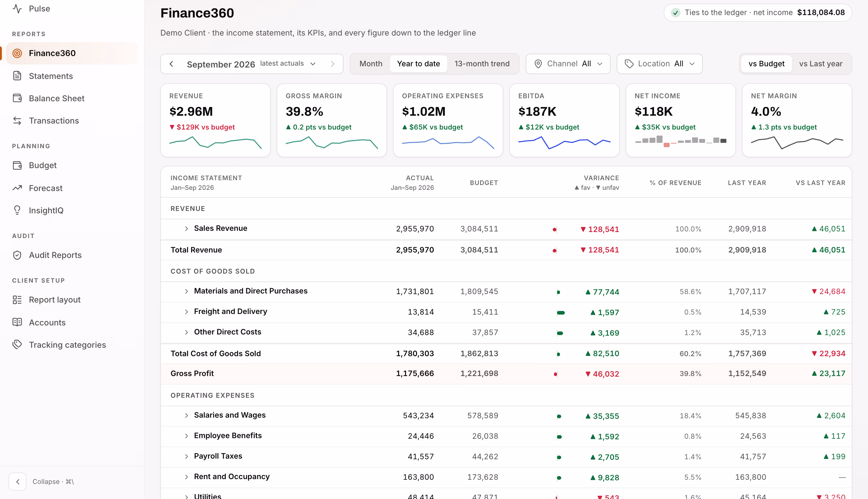Collapse the sidebar with the chevron button

pyautogui.click(x=17, y=482)
